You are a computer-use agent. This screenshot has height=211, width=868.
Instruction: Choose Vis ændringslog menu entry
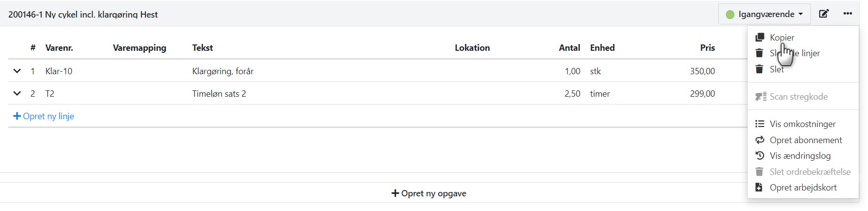point(800,156)
